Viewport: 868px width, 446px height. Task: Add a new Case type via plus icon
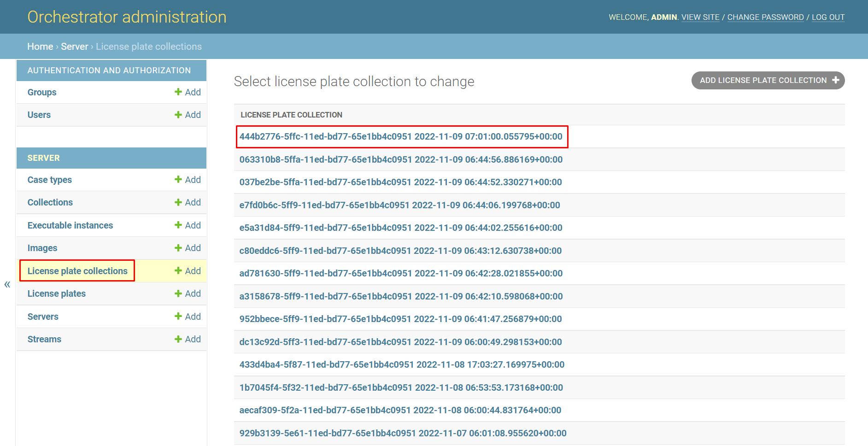(x=178, y=180)
